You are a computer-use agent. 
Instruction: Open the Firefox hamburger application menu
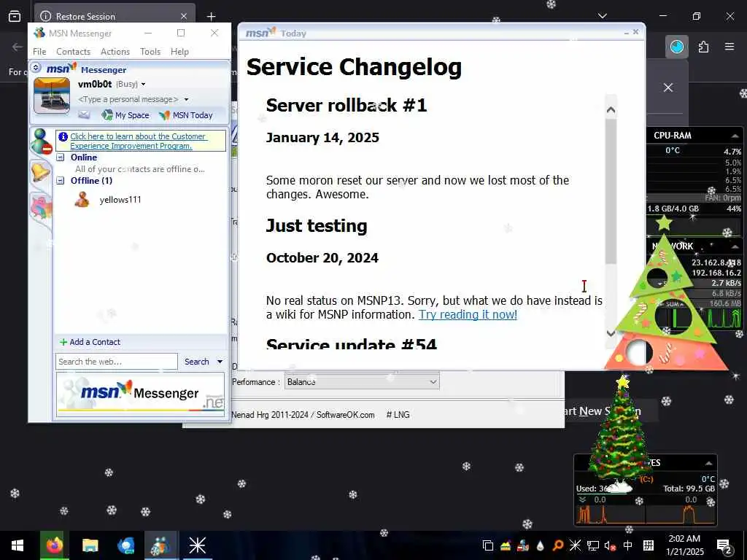coord(729,47)
